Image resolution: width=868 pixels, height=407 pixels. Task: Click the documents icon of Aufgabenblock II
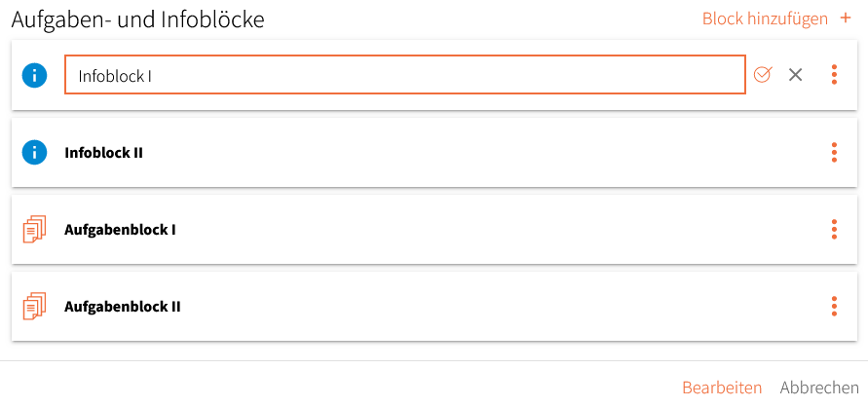point(34,306)
